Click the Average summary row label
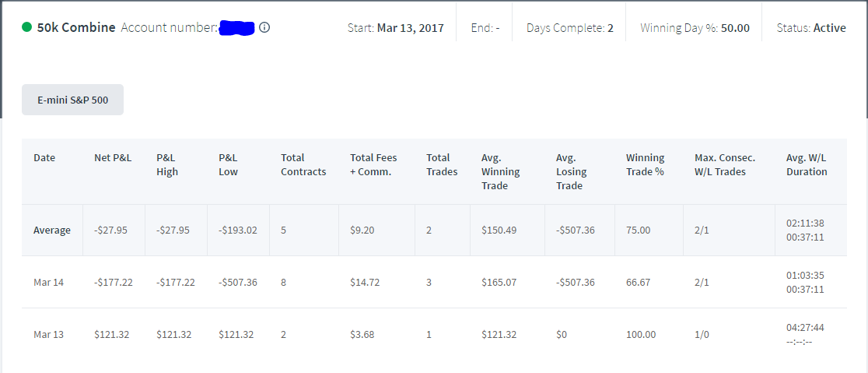The width and height of the screenshot is (868, 373). (x=52, y=230)
